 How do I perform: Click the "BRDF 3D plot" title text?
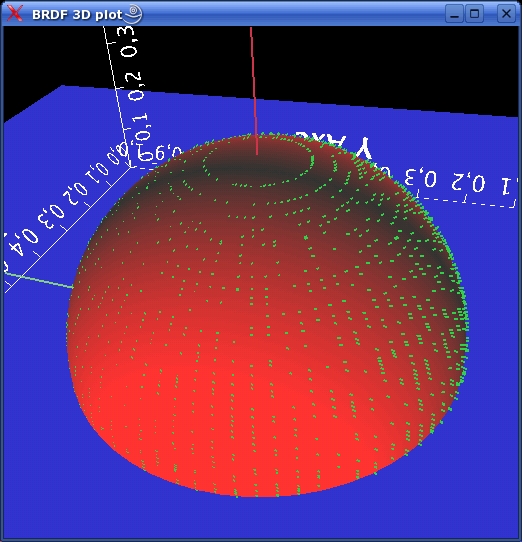[x=77, y=15]
